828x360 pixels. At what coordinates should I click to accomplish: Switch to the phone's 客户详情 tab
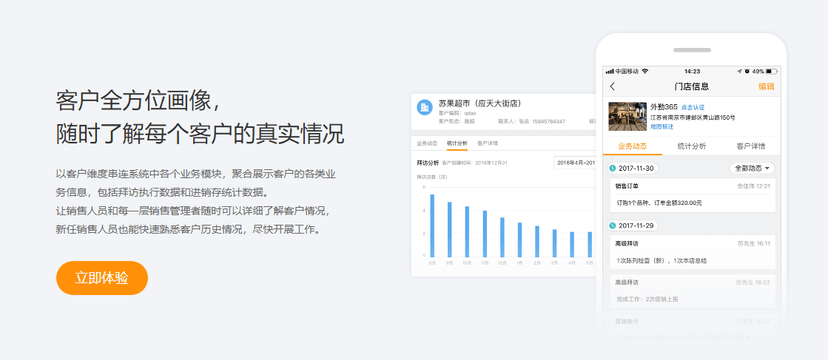click(x=750, y=146)
